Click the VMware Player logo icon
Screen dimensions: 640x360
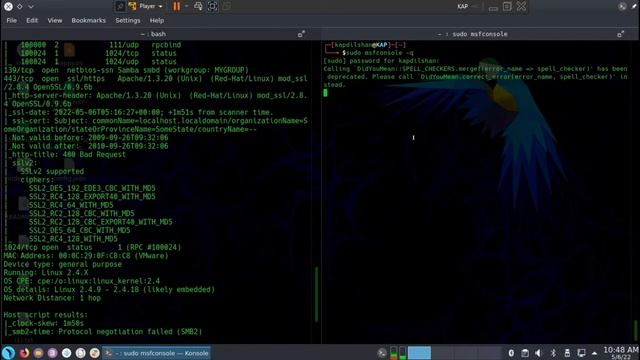point(133,6)
